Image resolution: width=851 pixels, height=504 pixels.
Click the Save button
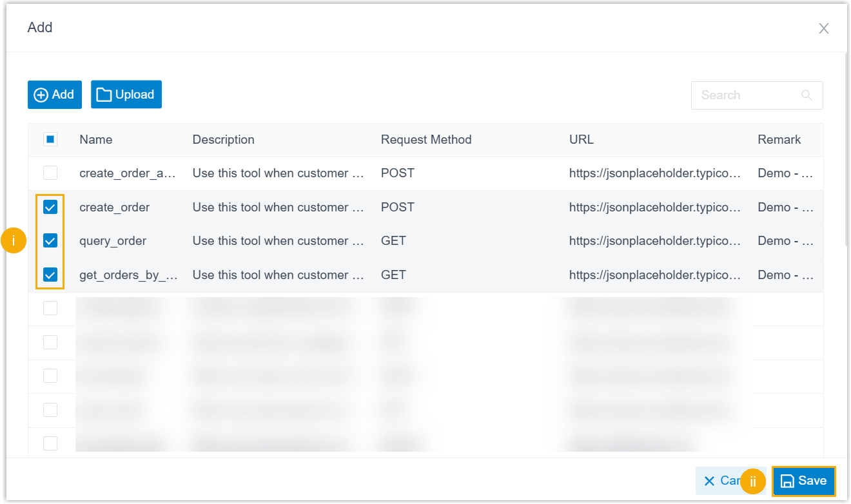[804, 481]
